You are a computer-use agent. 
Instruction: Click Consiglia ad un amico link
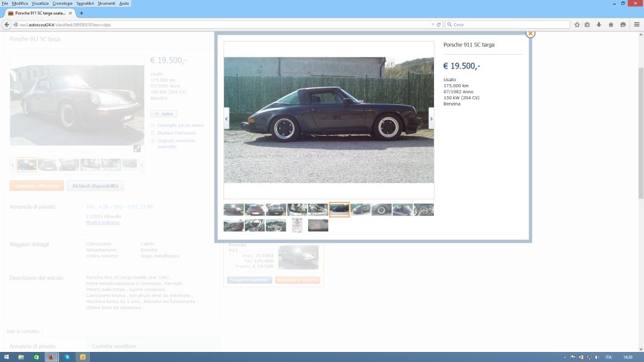pos(180,125)
